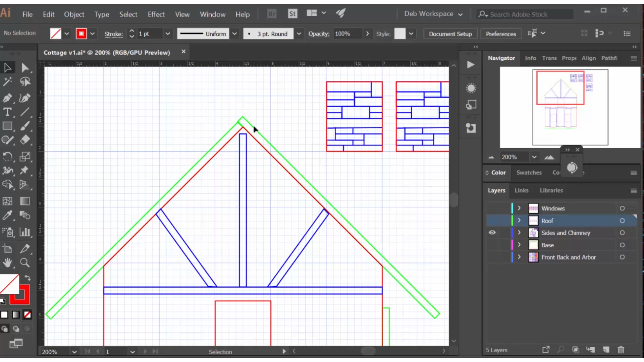644x362 pixels.
Task: Toggle visibility of Sides and Chimney layer
Action: tap(492, 233)
